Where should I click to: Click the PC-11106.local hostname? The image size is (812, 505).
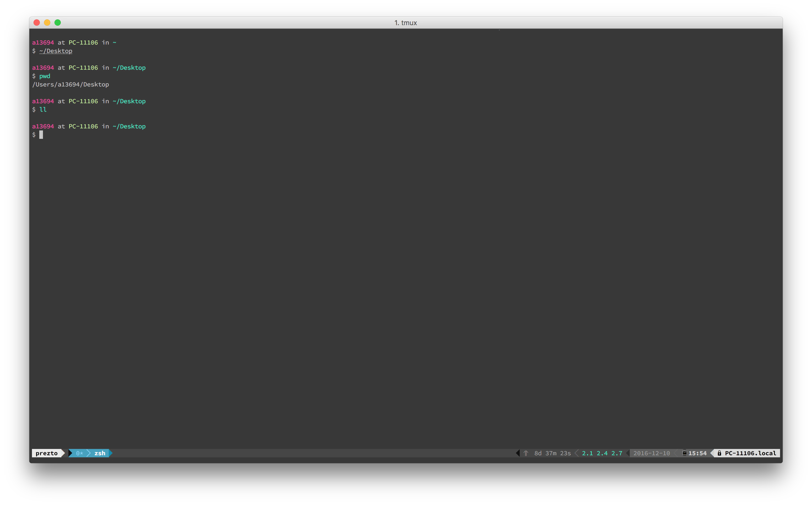[x=750, y=453]
